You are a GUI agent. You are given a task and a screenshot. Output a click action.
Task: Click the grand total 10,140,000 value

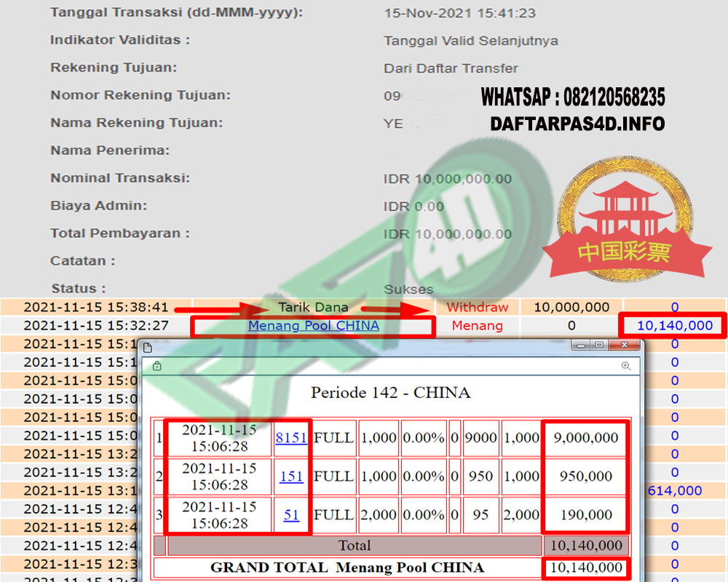click(x=586, y=567)
